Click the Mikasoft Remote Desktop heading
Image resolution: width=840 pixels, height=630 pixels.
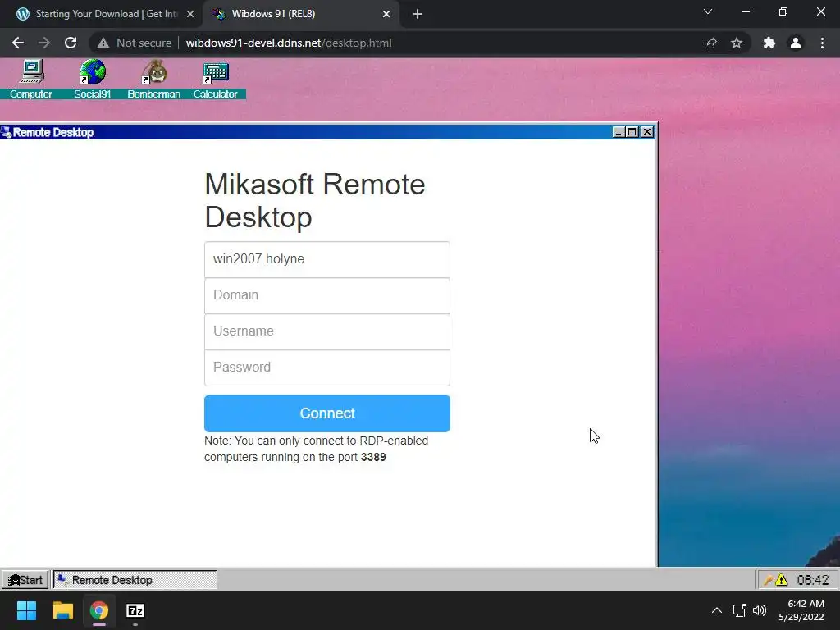315,200
